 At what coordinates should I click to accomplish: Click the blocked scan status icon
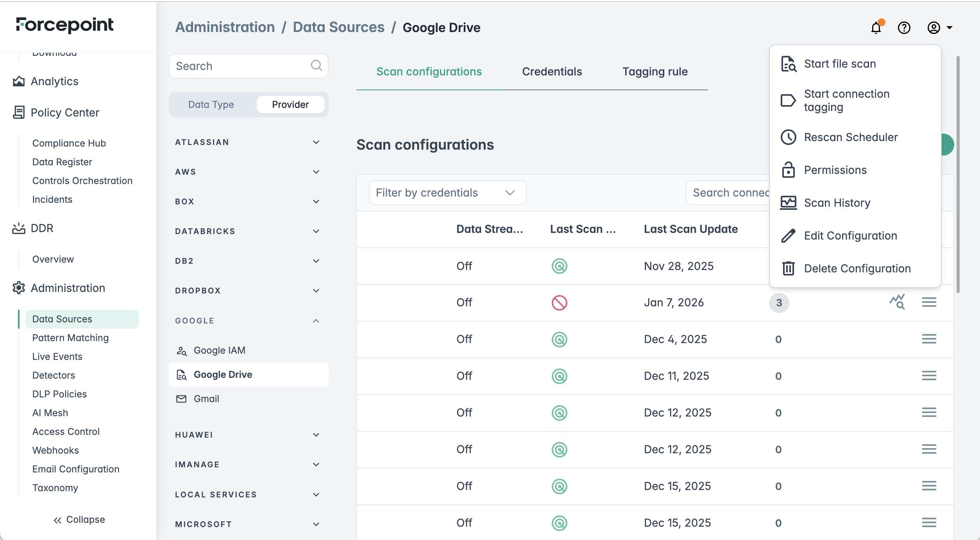[559, 302]
